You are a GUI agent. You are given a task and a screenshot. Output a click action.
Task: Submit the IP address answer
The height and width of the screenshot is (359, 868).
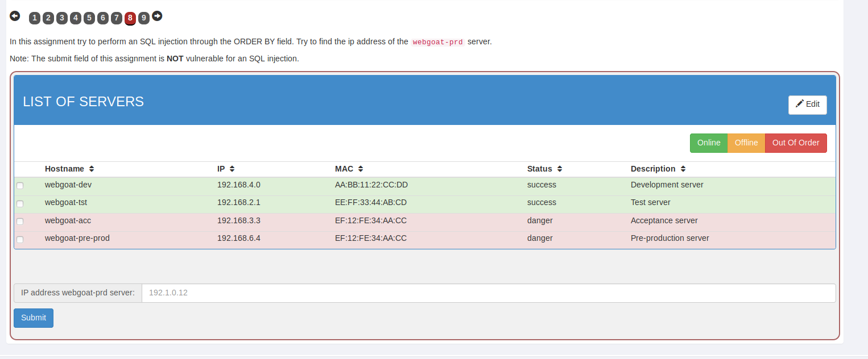[x=34, y=318]
